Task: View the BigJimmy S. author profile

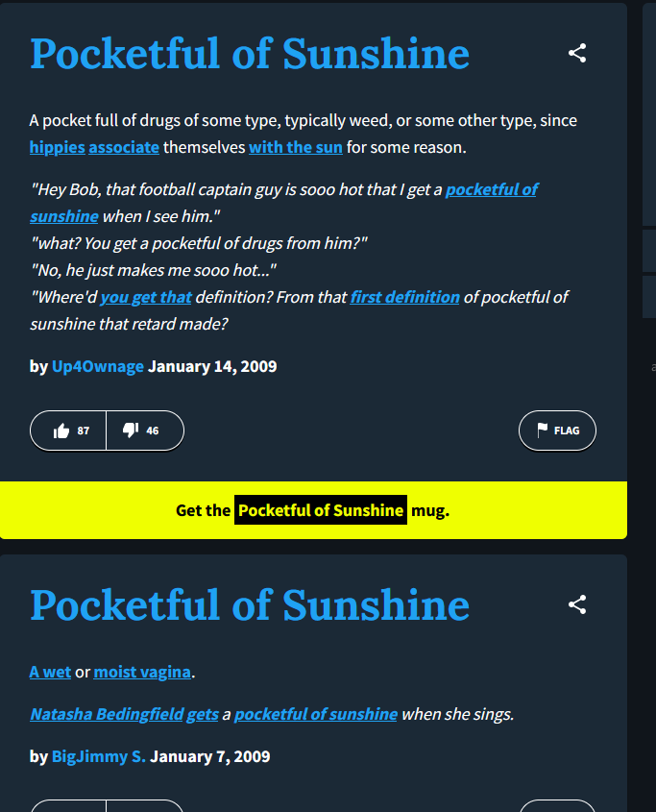Action: click(98, 756)
